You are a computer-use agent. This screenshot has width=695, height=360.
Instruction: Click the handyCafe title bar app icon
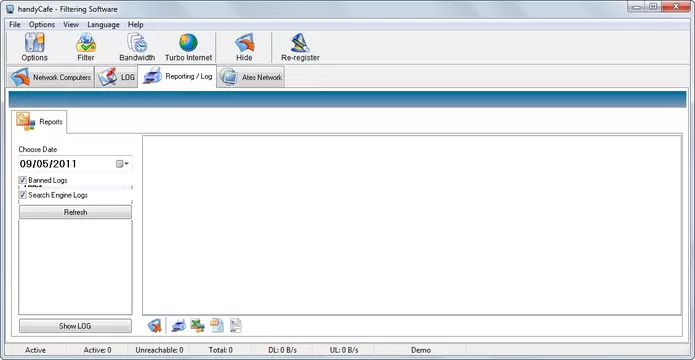(10, 9)
